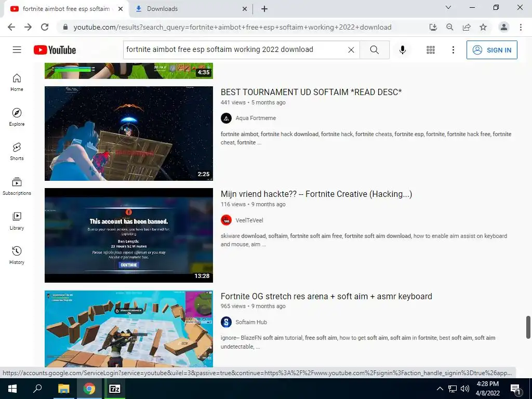The height and width of the screenshot is (399, 532).
Task: Open a new browser tab
Action: [264, 9]
